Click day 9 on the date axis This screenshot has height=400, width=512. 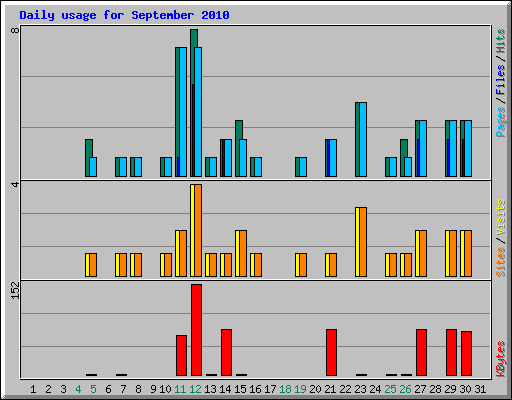153,389
